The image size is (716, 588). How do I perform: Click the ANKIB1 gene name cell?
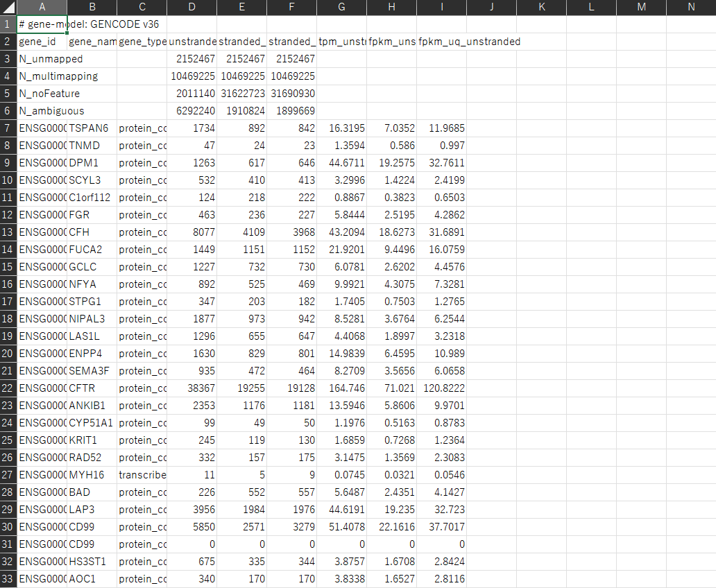pyautogui.click(x=92, y=406)
